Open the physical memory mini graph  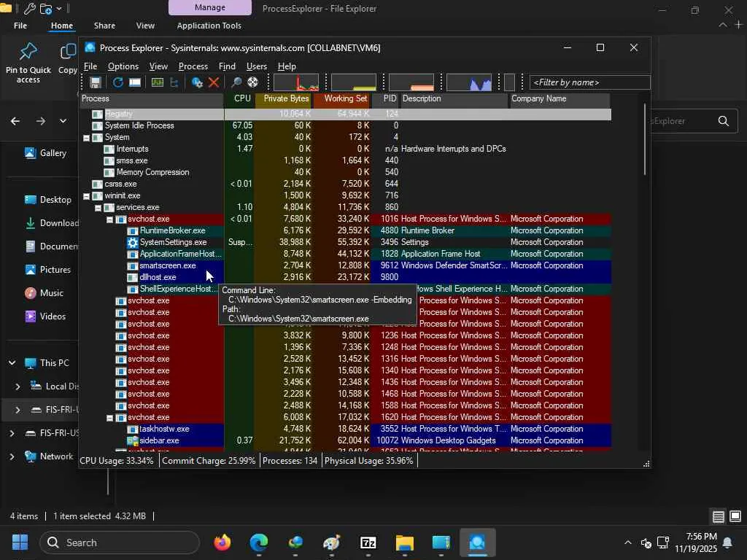point(411,82)
